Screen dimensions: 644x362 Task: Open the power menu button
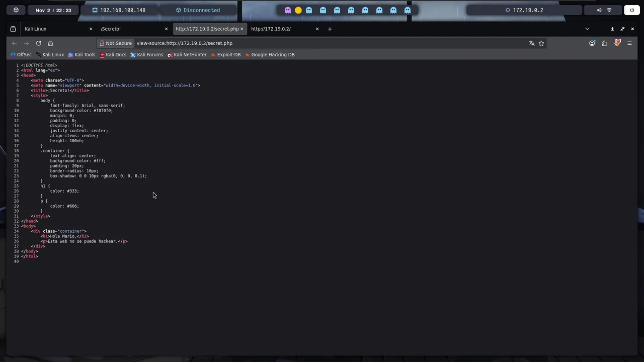pos(632,10)
